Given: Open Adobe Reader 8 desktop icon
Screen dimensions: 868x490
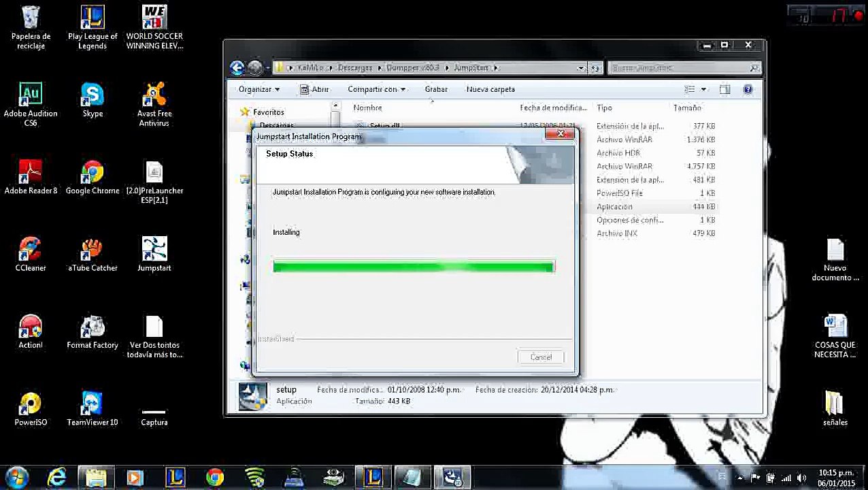Looking at the screenshot, I should pyautogui.click(x=31, y=177).
